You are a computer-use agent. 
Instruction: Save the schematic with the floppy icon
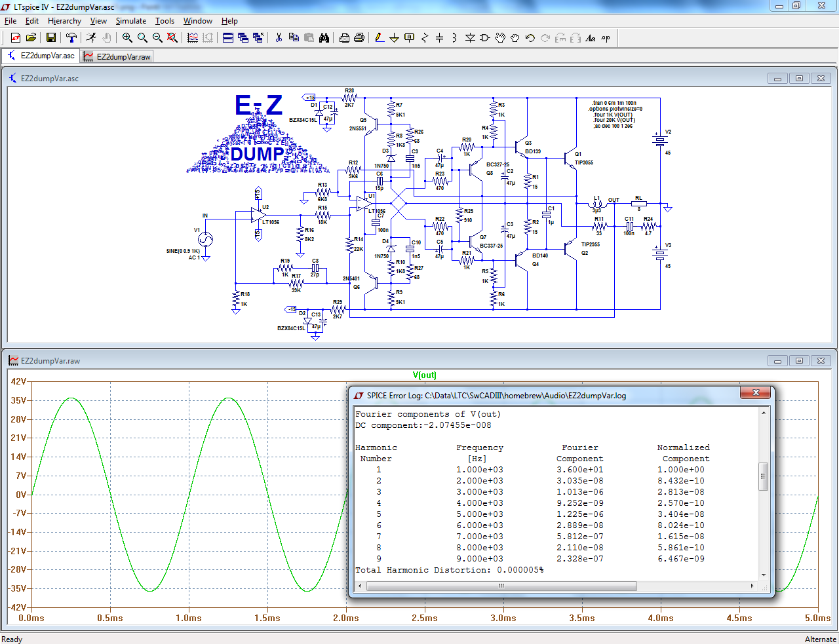[x=51, y=38]
